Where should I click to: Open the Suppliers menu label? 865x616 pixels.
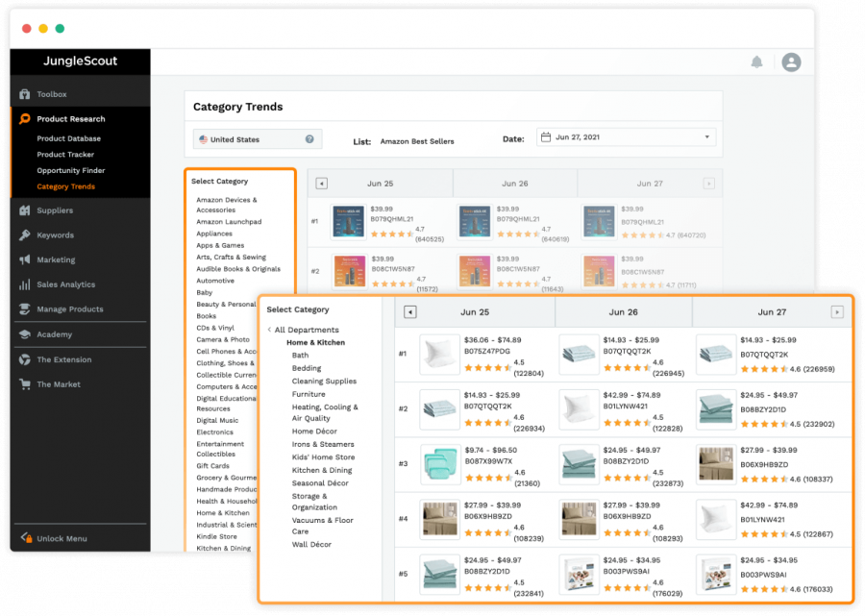click(55, 210)
